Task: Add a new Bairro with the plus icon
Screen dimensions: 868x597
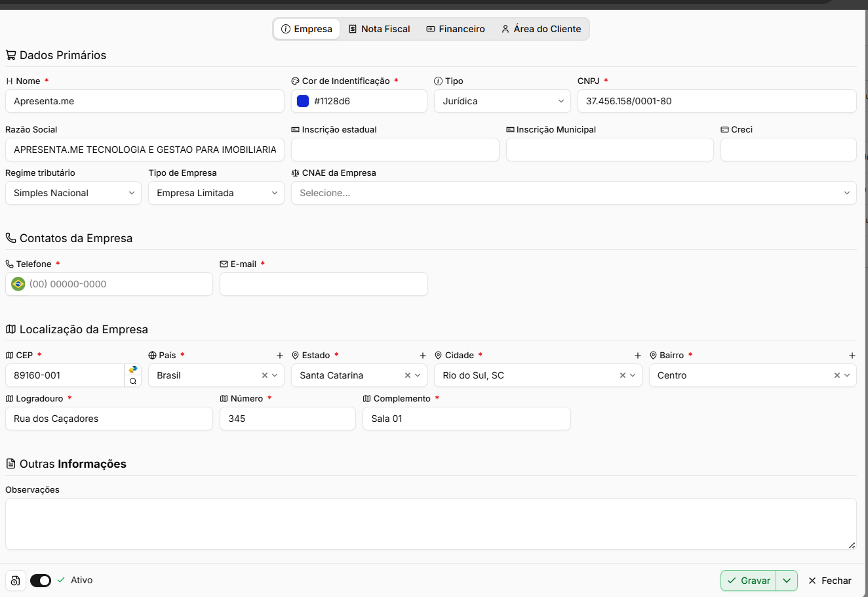Action: coord(852,356)
